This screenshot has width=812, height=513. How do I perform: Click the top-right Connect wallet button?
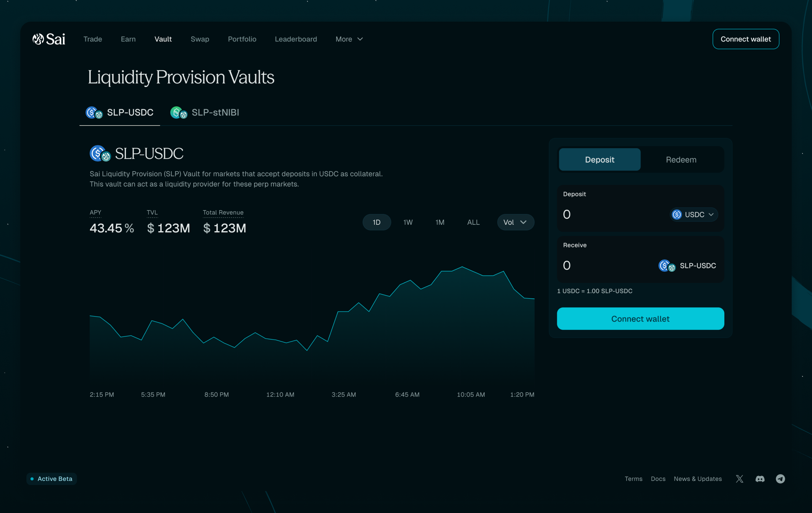[x=745, y=39]
